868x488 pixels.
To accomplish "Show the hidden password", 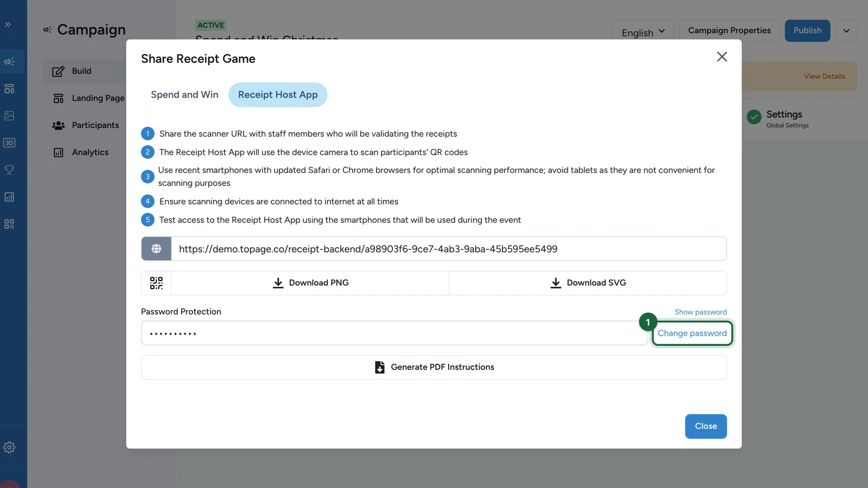I will (x=700, y=312).
